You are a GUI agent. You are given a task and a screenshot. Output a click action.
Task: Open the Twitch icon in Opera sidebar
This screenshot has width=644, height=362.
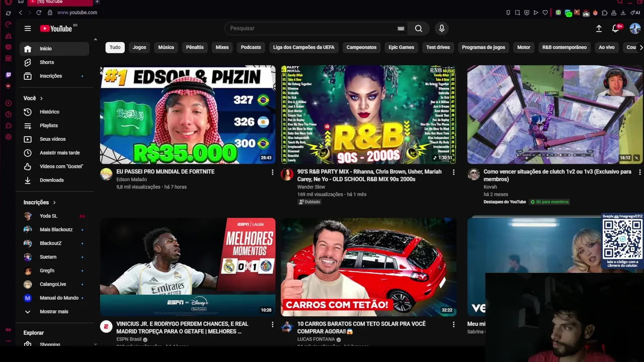click(8, 75)
